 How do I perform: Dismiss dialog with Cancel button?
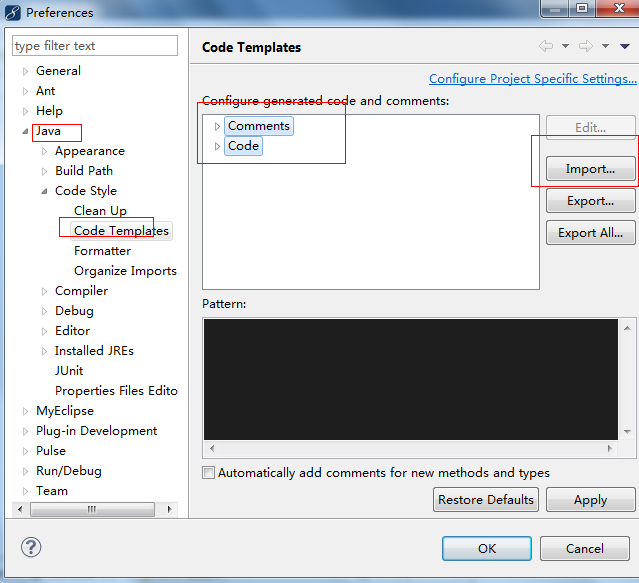[x=585, y=548]
